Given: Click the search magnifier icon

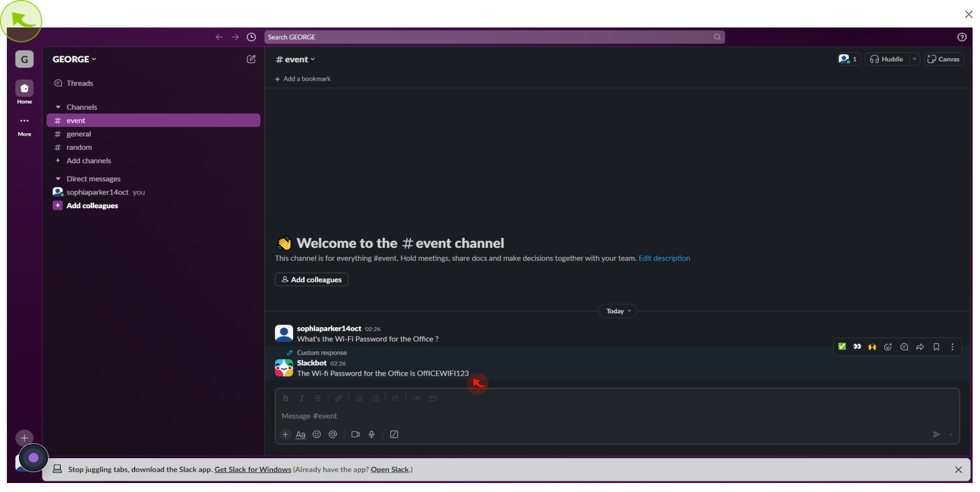Looking at the screenshot, I should coord(717,37).
